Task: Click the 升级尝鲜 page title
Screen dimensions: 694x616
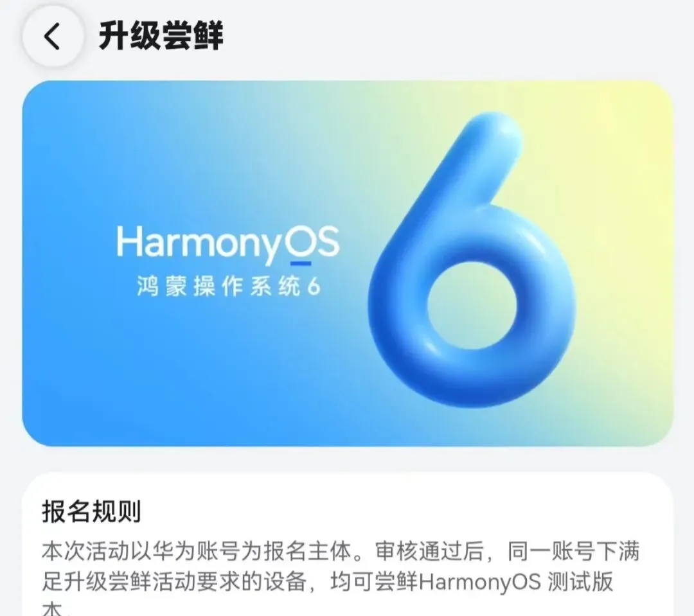Action: pos(161,35)
